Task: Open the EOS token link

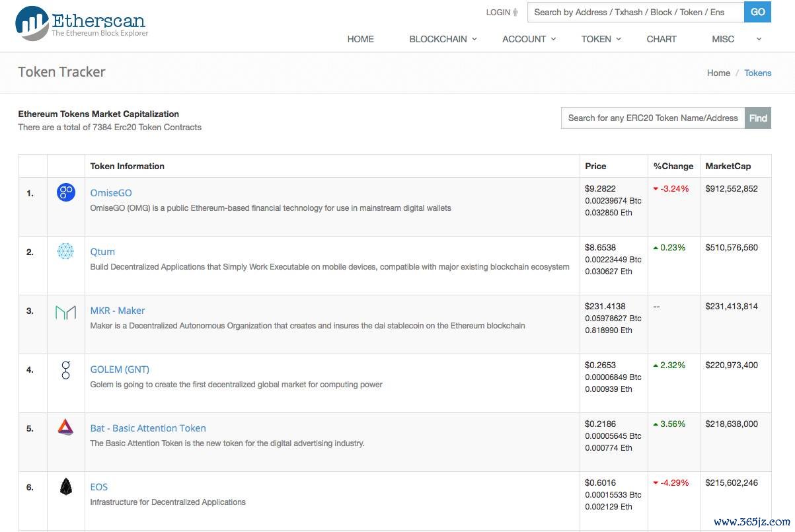Action: tap(98, 487)
